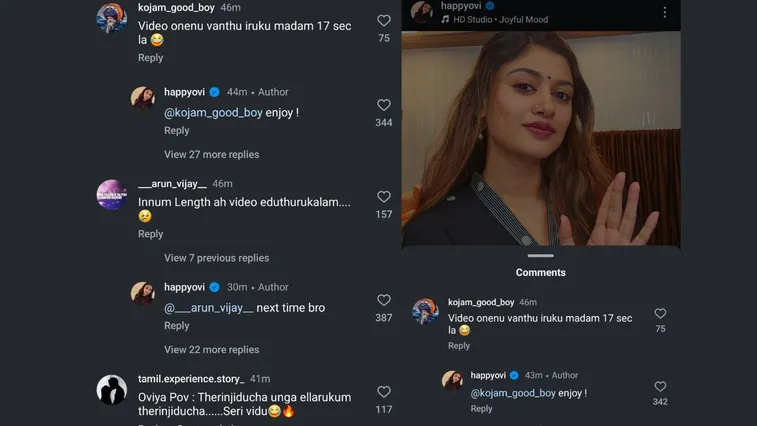
Task: Open the @___arun_vijay__ mention link
Action: tap(208, 308)
